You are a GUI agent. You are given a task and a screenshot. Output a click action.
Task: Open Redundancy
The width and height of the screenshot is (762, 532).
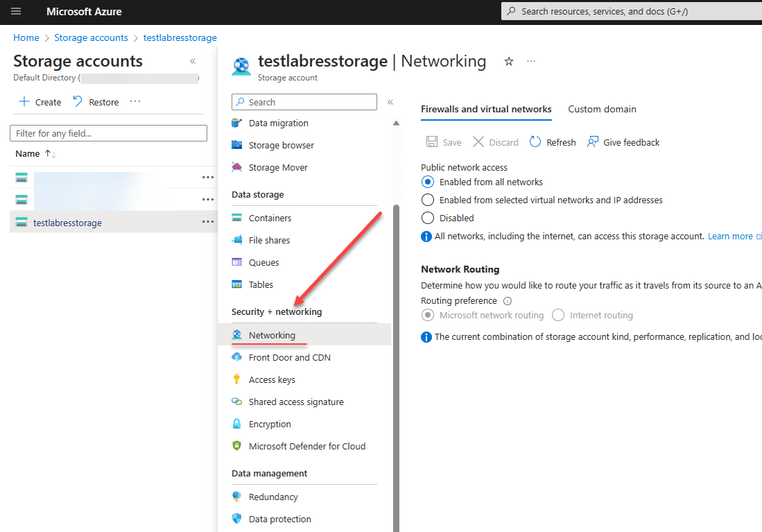[x=273, y=497]
